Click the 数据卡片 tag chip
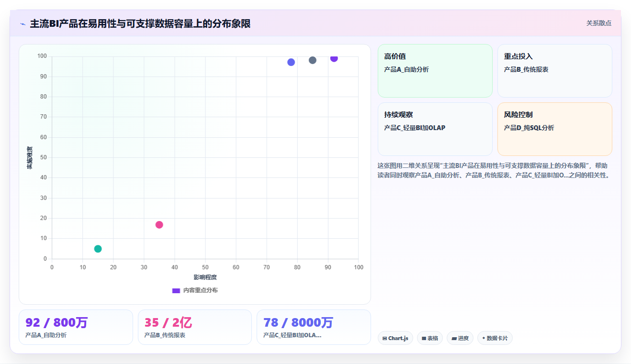This screenshot has height=364, width=631. pyautogui.click(x=495, y=338)
